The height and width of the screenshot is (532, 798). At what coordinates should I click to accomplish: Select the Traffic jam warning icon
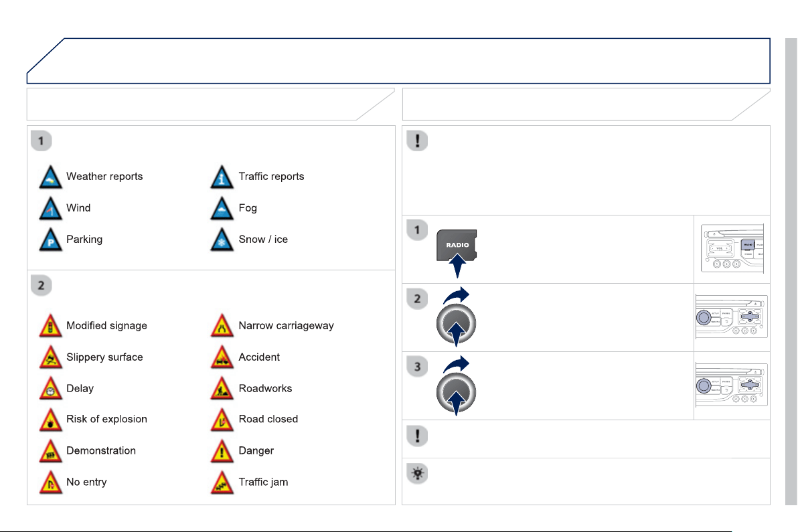pos(222,482)
